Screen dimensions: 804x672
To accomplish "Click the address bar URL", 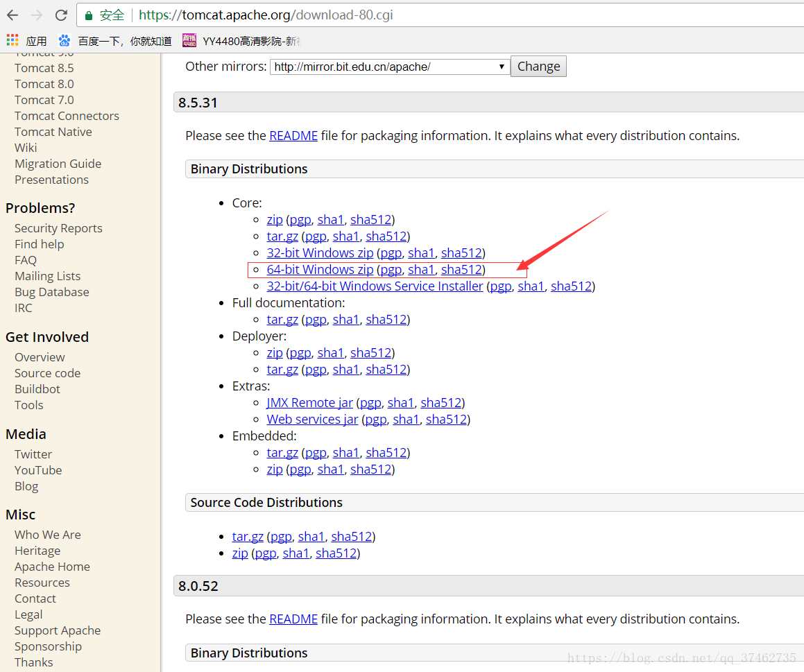I will point(266,15).
